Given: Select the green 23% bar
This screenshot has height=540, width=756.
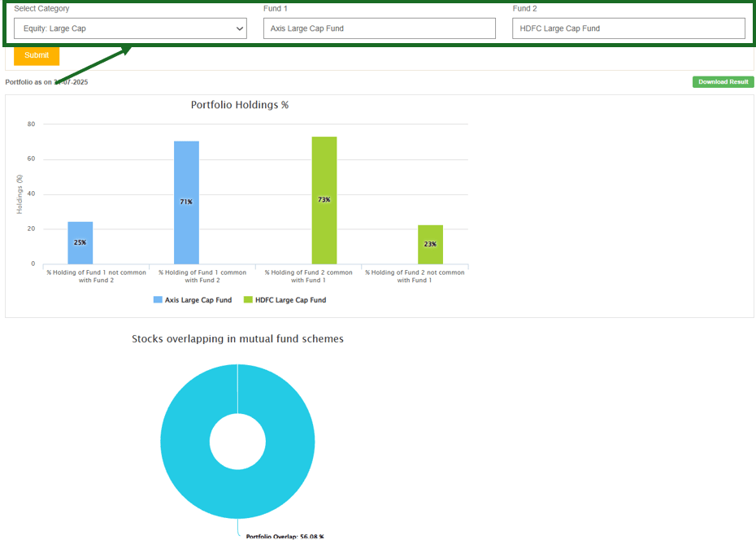Looking at the screenshot, I should tap(430, 244).
